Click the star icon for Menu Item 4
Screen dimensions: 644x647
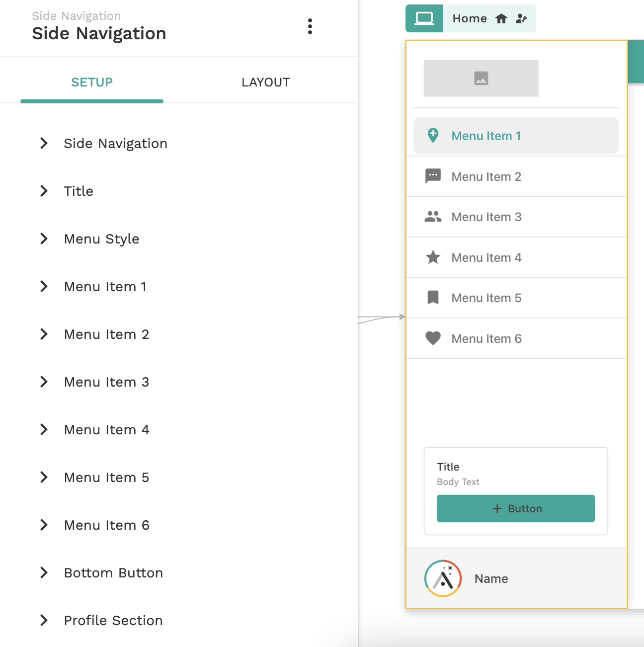point(433,257)
